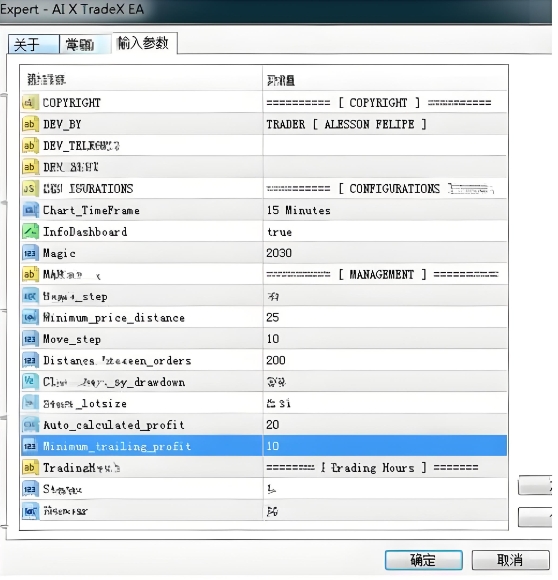
Task: Click the green icon beside InfoDashboard
Action: click(30, 232)
